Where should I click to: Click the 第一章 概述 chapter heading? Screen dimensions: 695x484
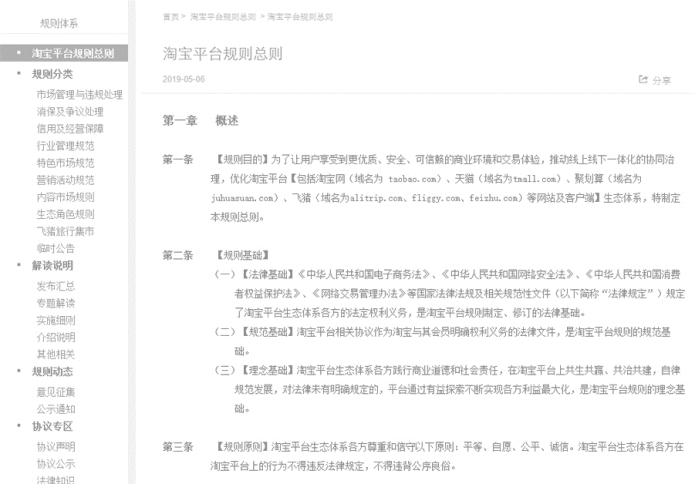click(200, 121)
